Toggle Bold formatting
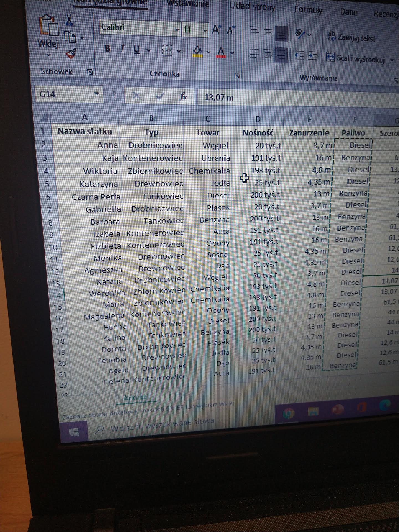 pyautogui.click(x=108, y=49)
